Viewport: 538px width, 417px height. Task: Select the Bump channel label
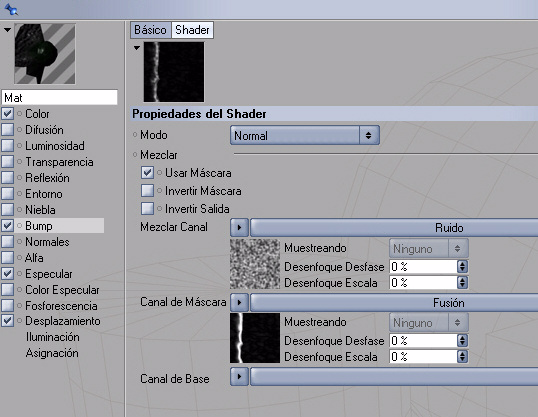(x=39, y=226)
